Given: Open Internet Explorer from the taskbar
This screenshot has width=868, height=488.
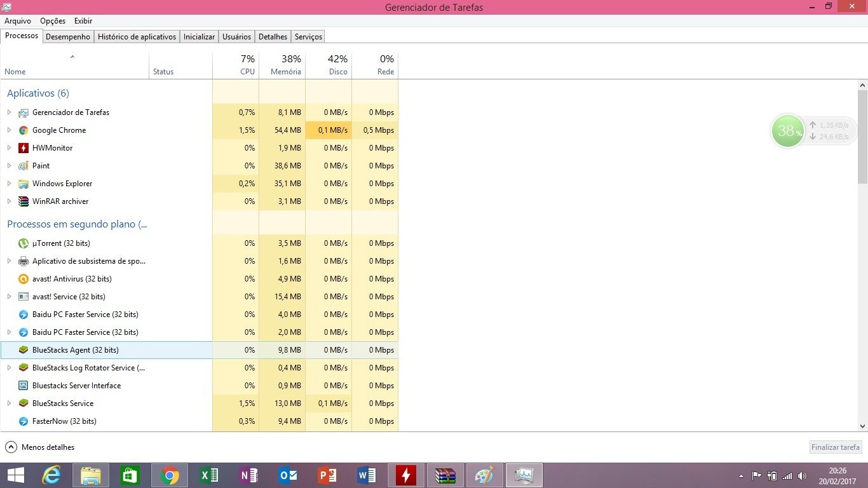Looking at the screenshot, I should pyautogui.click(x=51, y=475).
